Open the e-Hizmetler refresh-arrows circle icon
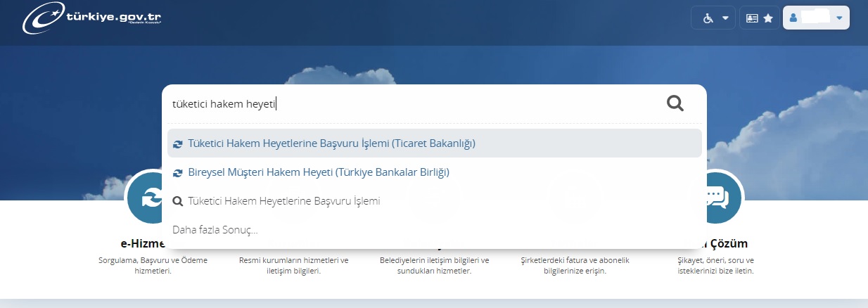This screenshot has width=868, height=308. pos(144,197)
